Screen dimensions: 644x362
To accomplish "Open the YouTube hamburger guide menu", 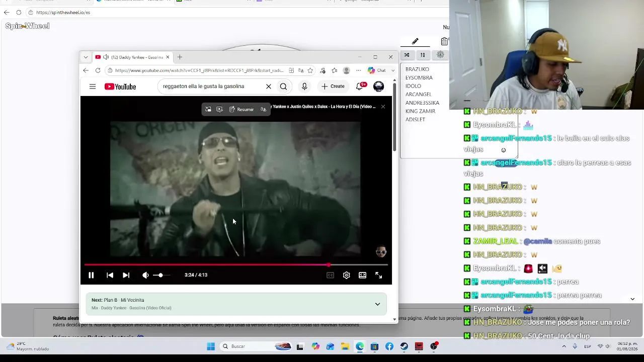I will click(93, 86).
